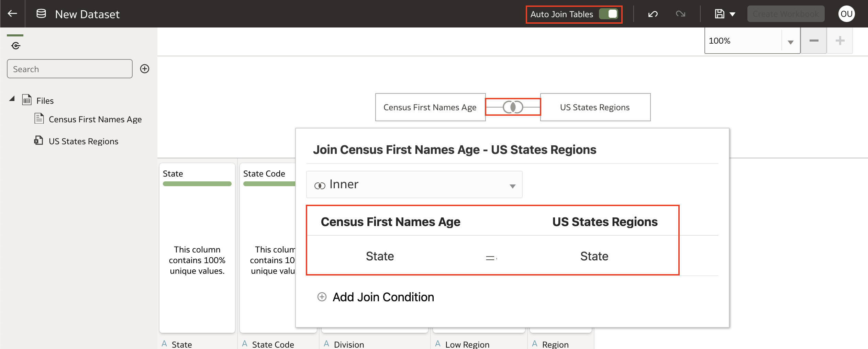Click the add data plus icon beside Search
The height and width of the screenshot is (349, 868).
[x=145, y=69]
